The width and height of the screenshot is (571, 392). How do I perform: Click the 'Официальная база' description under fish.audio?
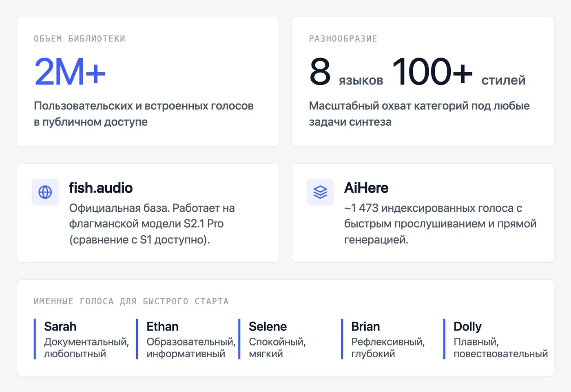click(152, 224)
